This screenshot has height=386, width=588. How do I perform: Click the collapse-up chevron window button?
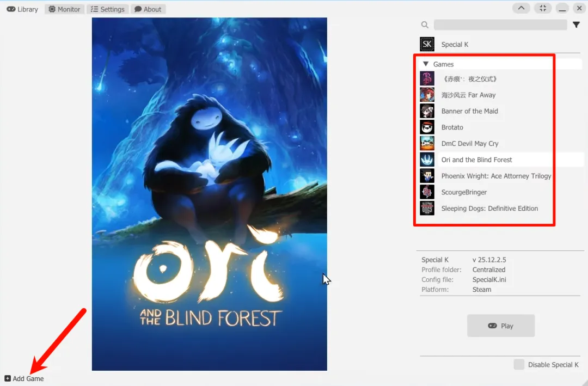[x=521, y=8]
